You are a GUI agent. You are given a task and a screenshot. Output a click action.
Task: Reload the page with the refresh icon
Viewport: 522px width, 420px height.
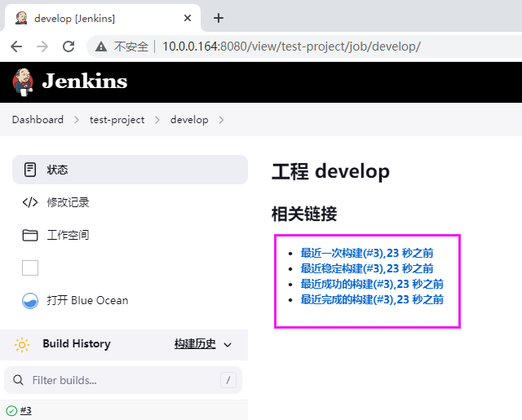[69, 46]
